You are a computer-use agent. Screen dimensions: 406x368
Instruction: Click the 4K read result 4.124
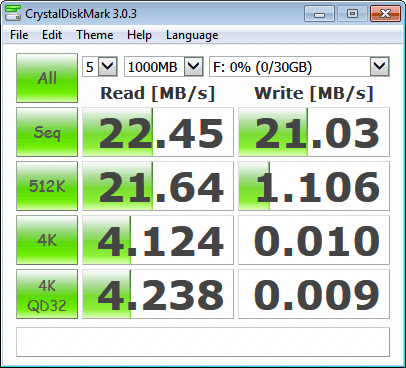[158, 240]
